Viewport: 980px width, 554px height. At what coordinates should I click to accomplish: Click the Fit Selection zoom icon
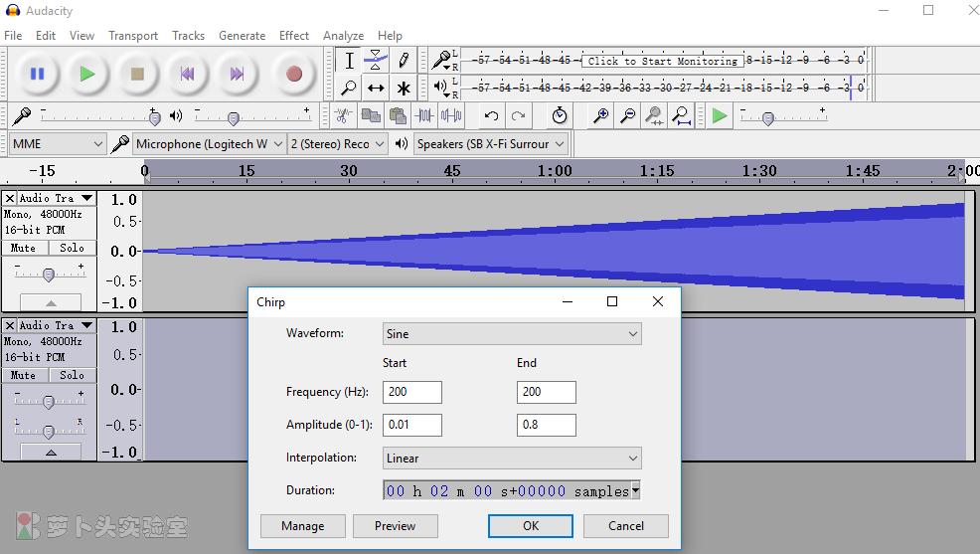coord(654,115)
